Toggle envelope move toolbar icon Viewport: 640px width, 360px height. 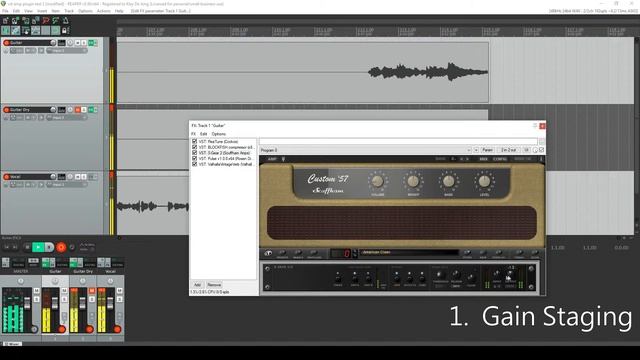[x=36, y=31]
